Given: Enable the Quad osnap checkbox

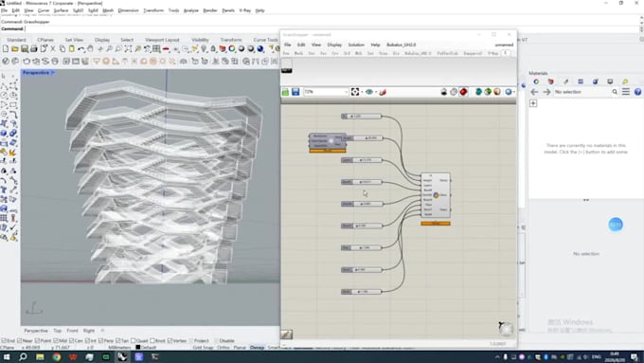Looking at the screenshot, I should pyautogui.click(x=134, y=341).
